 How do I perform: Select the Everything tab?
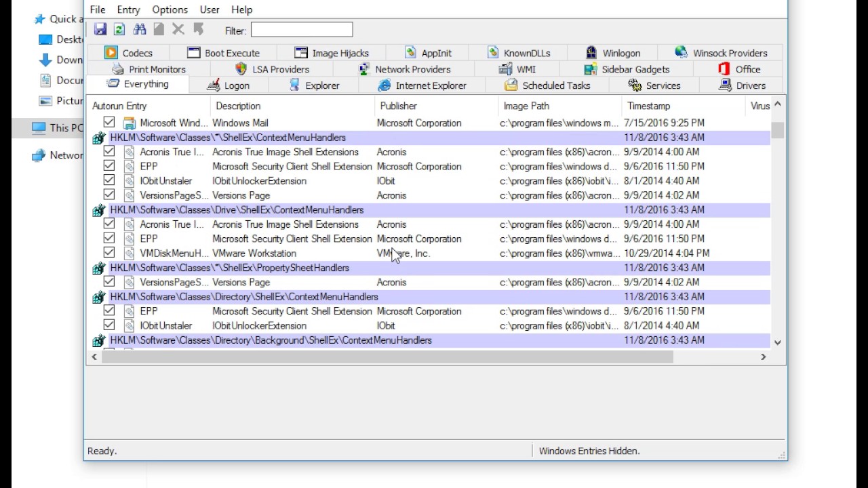click(138, 84)
